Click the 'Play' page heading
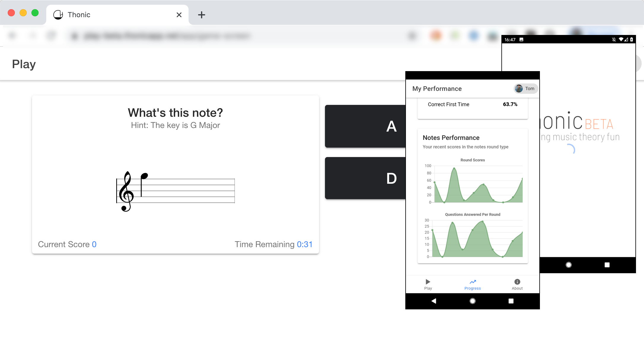 coord(24,64)
